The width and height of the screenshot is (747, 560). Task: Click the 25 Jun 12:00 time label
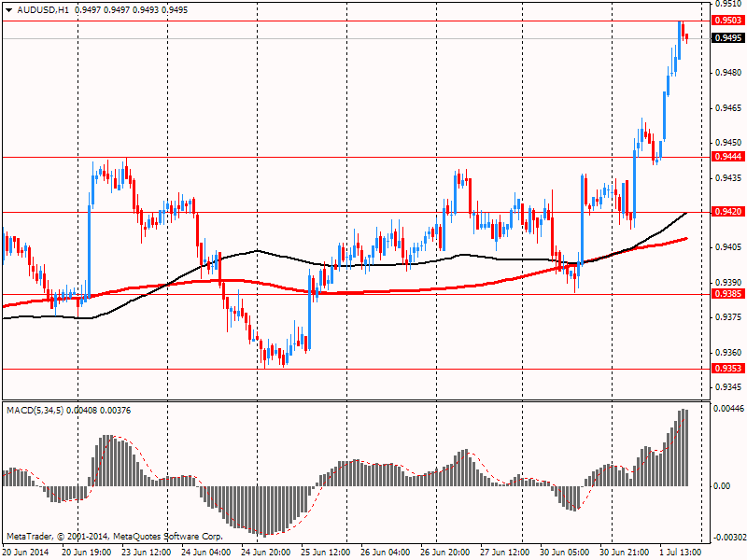325,553
